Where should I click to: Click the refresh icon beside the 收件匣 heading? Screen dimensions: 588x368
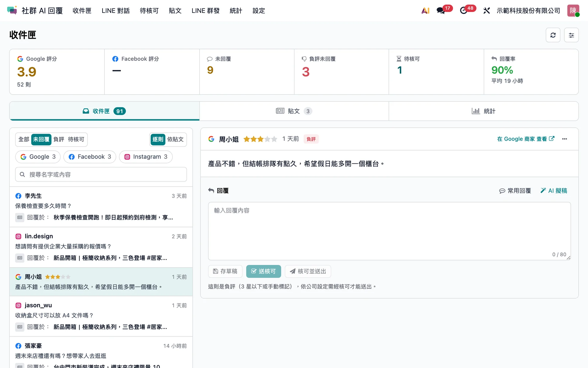pos(553,35)
